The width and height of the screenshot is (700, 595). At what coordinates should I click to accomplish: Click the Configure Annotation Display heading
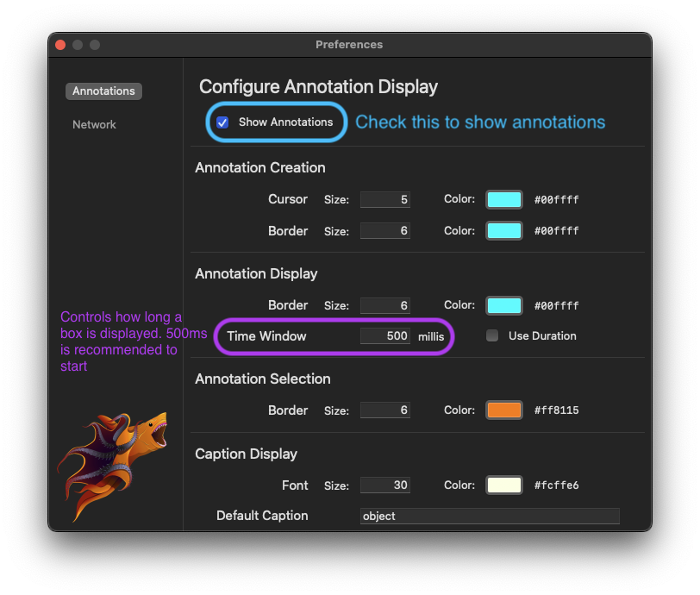coord(318,87)
